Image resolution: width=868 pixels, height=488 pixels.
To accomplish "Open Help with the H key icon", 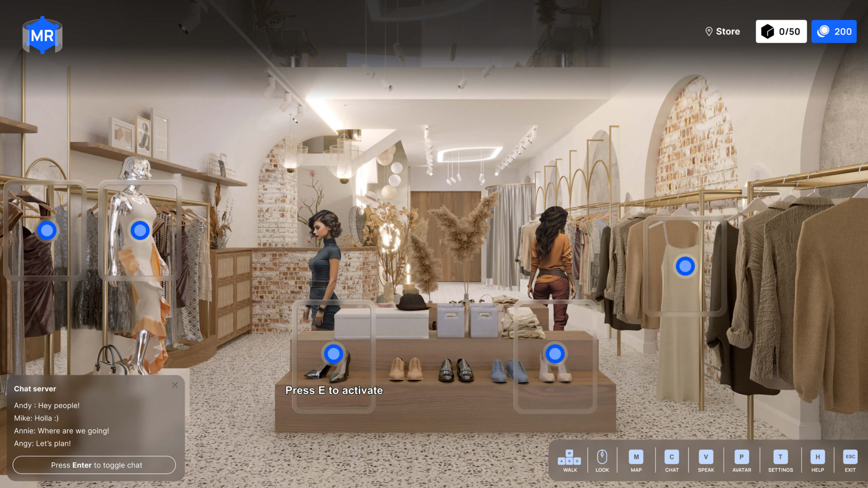I will pyautogui.click(x=817, y=457).
